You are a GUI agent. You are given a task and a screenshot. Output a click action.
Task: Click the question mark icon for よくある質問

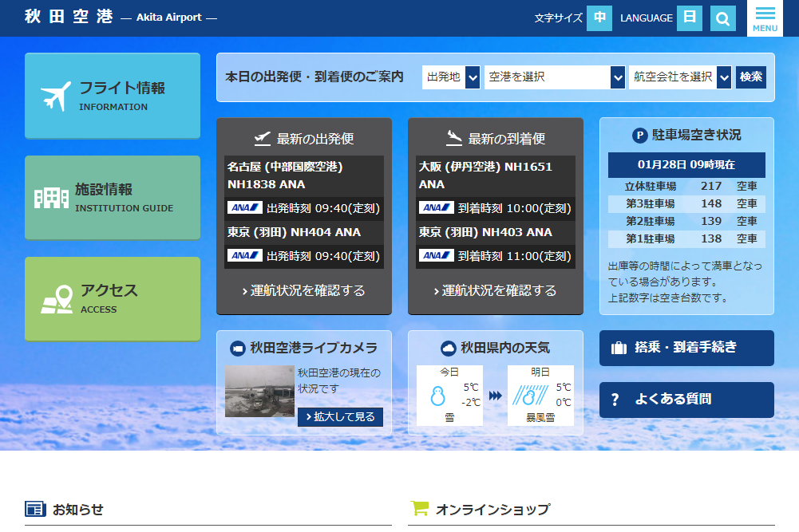[x=615, y=400]
